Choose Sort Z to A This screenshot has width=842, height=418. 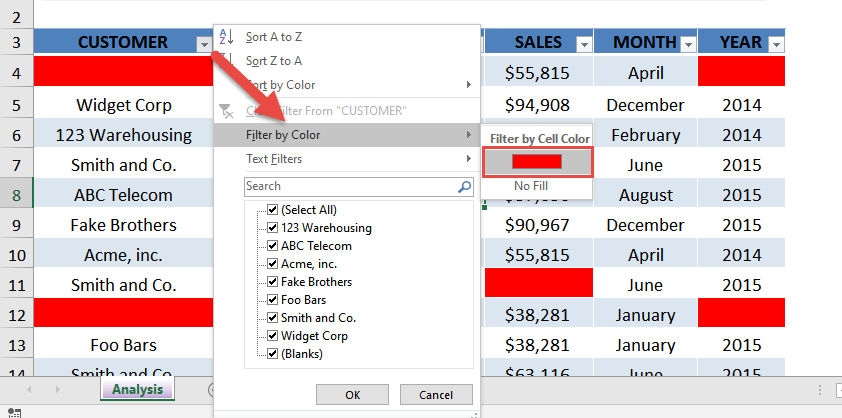coord(346,61)
